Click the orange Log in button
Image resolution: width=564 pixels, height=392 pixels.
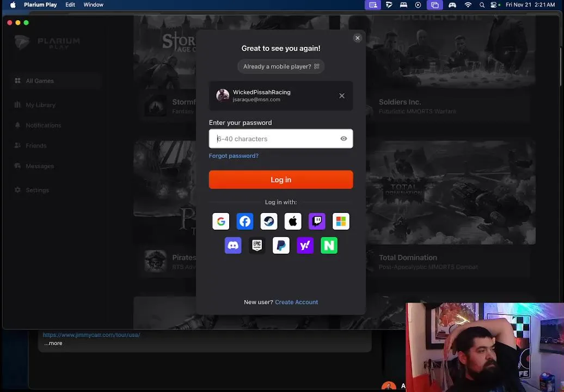(x=281, y=180)
